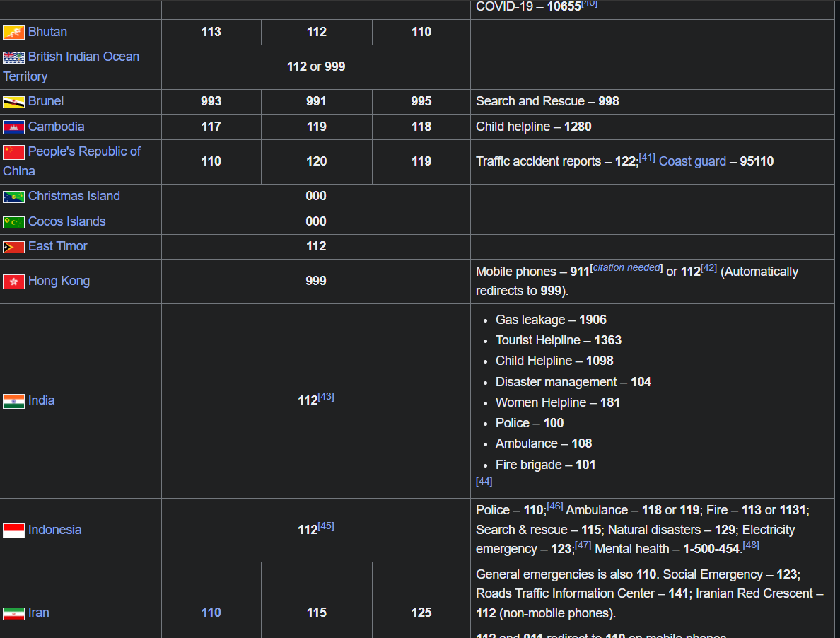Screen dimensions: 840x638
Task: Open the Christmas Island link
Action: [x=74, y=196]
